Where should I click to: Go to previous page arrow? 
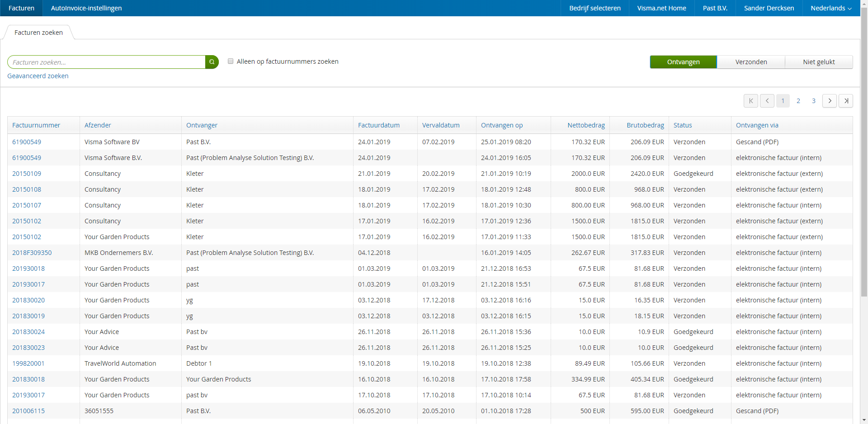tap(767, 101)
